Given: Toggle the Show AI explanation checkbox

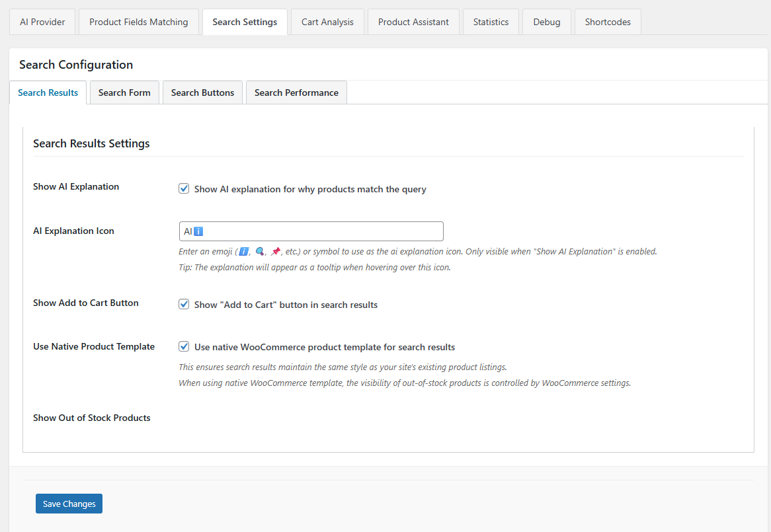Looking at the screenshot, I should (184, 188).
